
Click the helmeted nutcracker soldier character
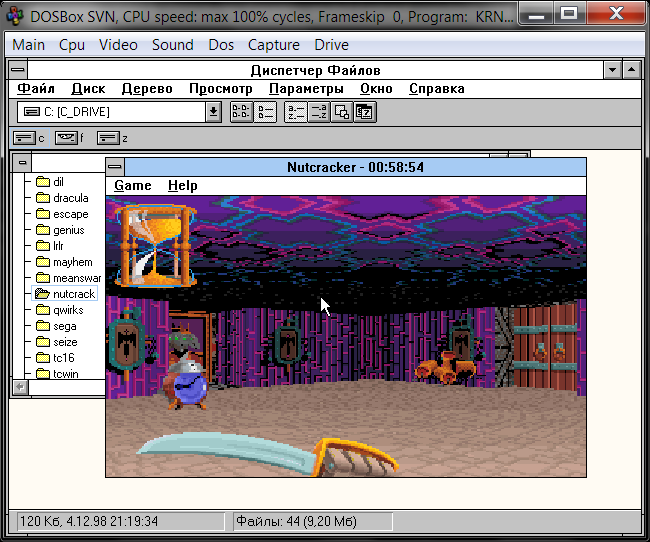[x=187, y=382]
